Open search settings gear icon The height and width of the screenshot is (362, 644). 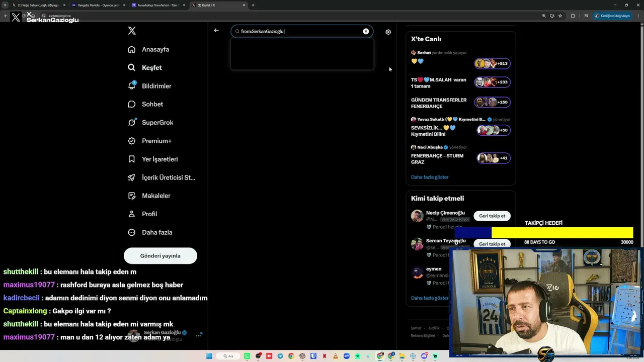coord(388,32)
